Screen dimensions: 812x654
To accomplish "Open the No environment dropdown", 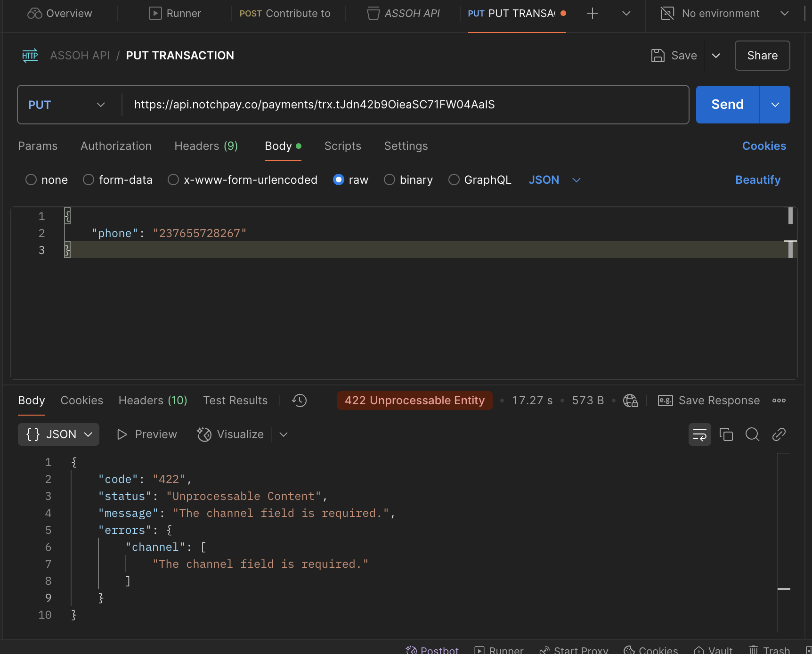I will (x=725, y=13).
